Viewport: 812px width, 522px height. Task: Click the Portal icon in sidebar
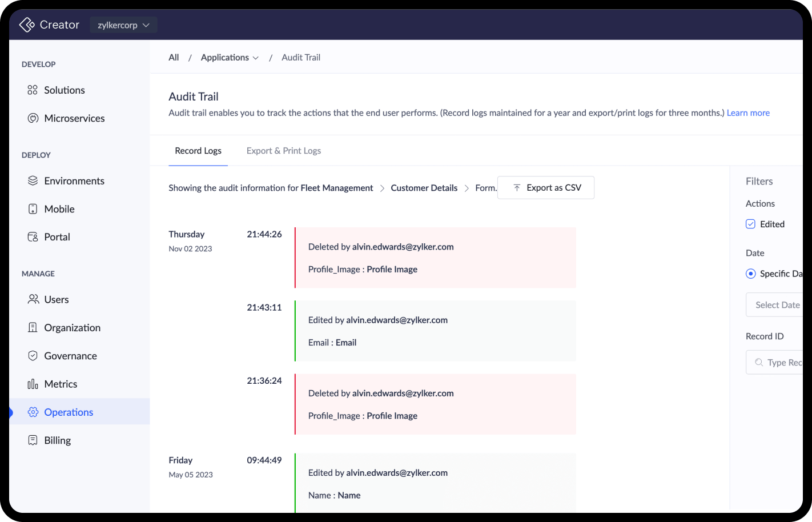click(33, 237)
